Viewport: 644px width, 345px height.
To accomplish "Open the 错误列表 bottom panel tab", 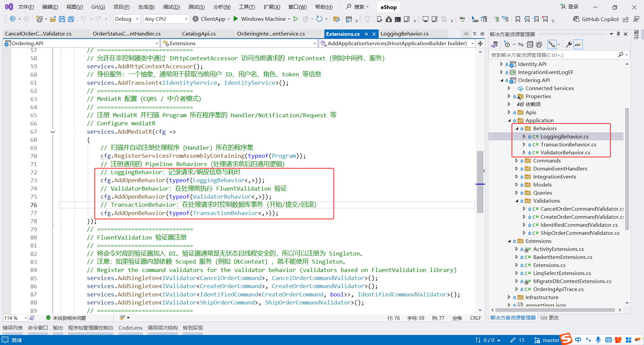I will coord(13,328).
